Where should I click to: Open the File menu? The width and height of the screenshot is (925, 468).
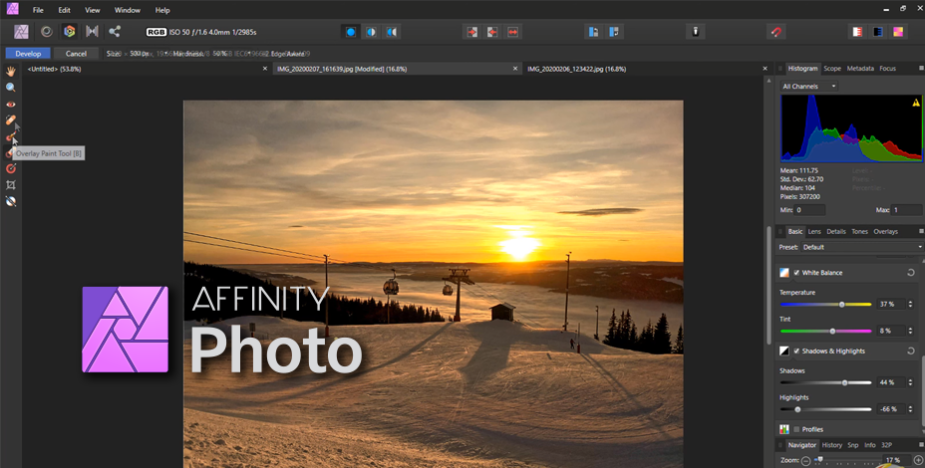38,10
